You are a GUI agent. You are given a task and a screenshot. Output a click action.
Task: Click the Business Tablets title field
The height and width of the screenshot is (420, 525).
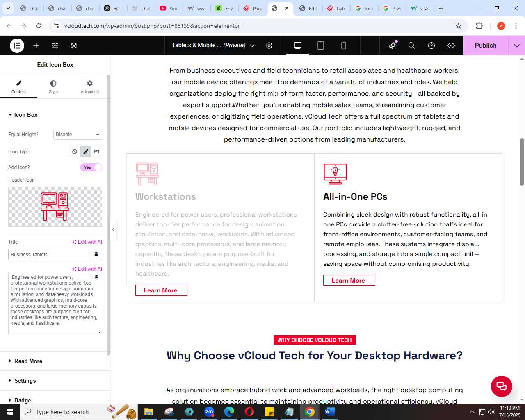(49, 255)
